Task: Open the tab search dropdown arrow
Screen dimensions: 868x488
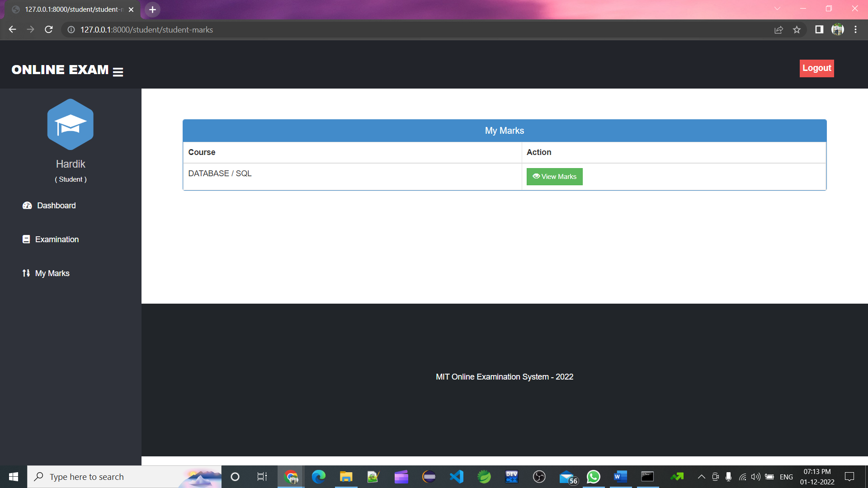Action: coord(777,9)
